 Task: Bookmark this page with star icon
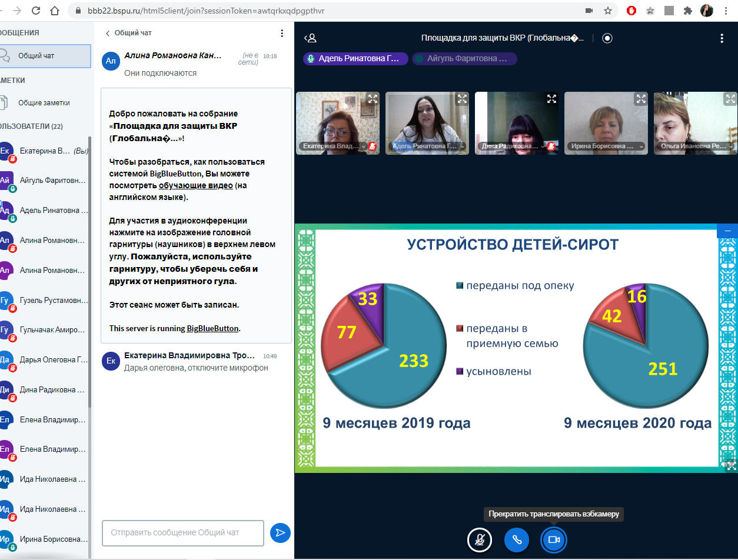tap(608, 11)
